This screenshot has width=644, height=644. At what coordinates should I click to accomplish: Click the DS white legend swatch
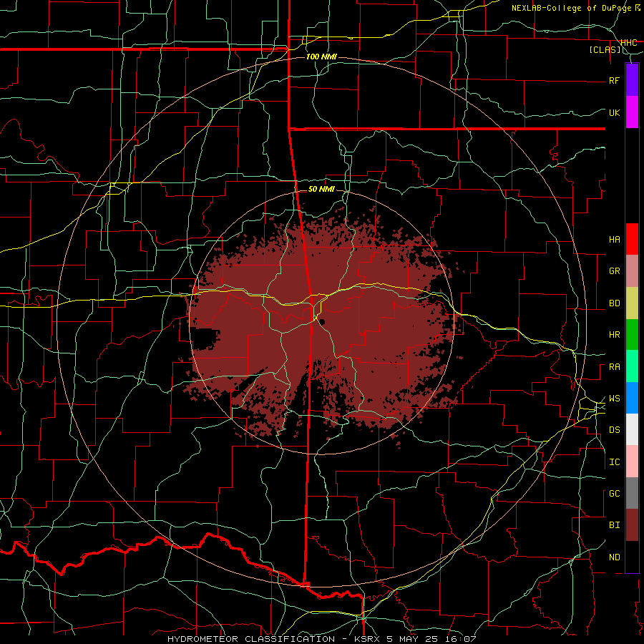pyautogui.click(x=632, y=429)
